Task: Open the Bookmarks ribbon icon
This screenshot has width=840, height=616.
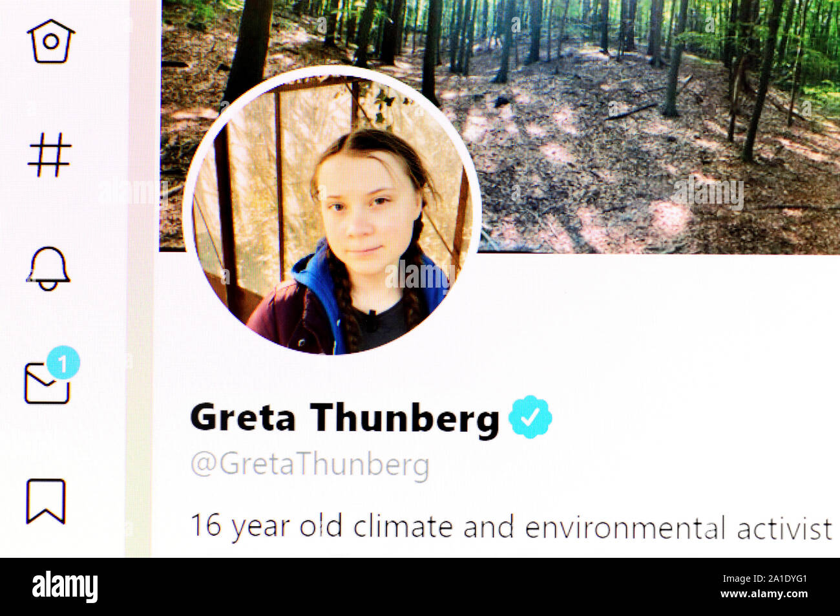Action: [46, 501]
